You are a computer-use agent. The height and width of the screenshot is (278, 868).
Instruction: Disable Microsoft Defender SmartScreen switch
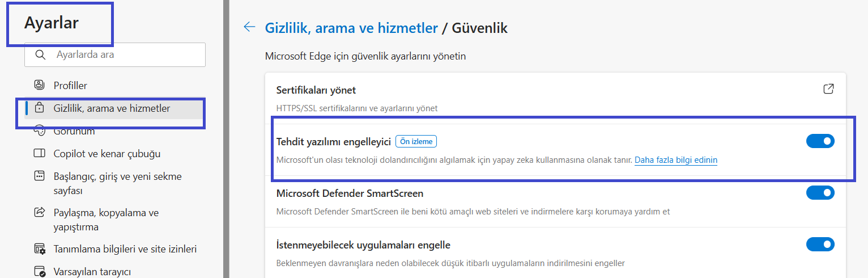pos(820,193)
